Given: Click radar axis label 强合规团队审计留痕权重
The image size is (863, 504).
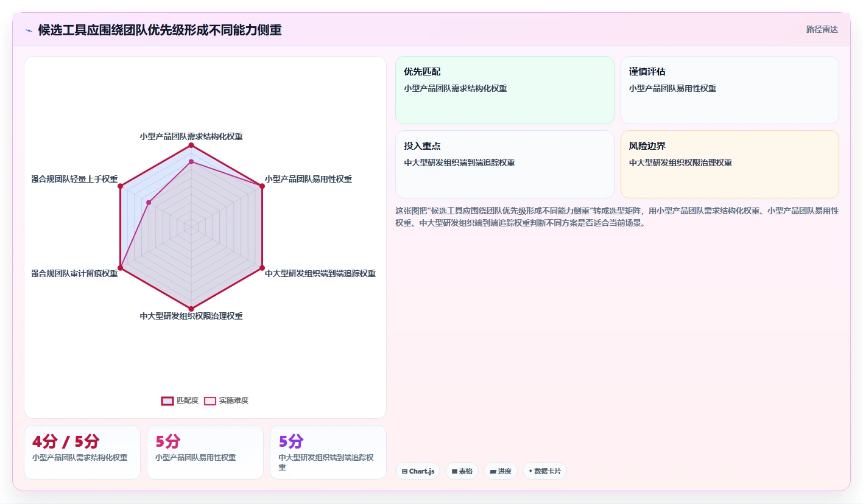Looking at the screenshot, I should click(74, 273).
